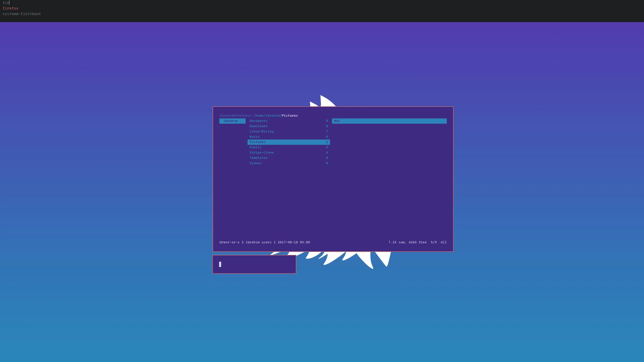Select the Pictures directory
Viewport: 644px width, 362px height.
[x=288, y=142]
